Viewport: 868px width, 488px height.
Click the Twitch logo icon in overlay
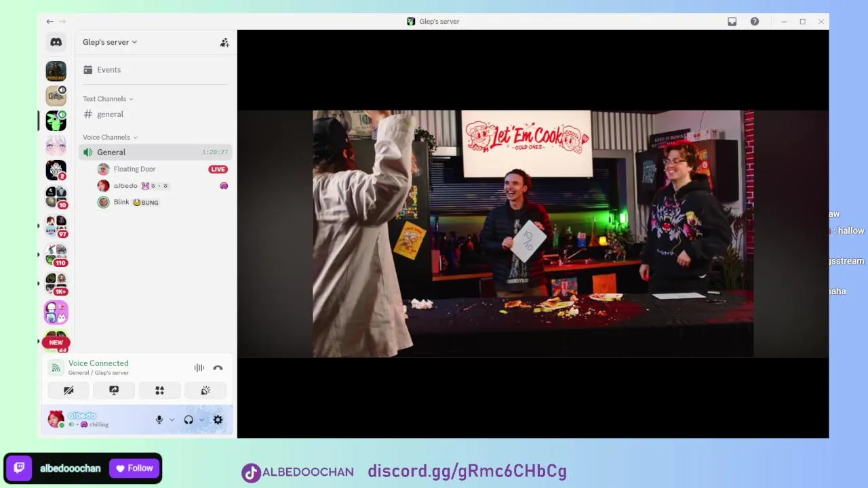pos(19,468)
